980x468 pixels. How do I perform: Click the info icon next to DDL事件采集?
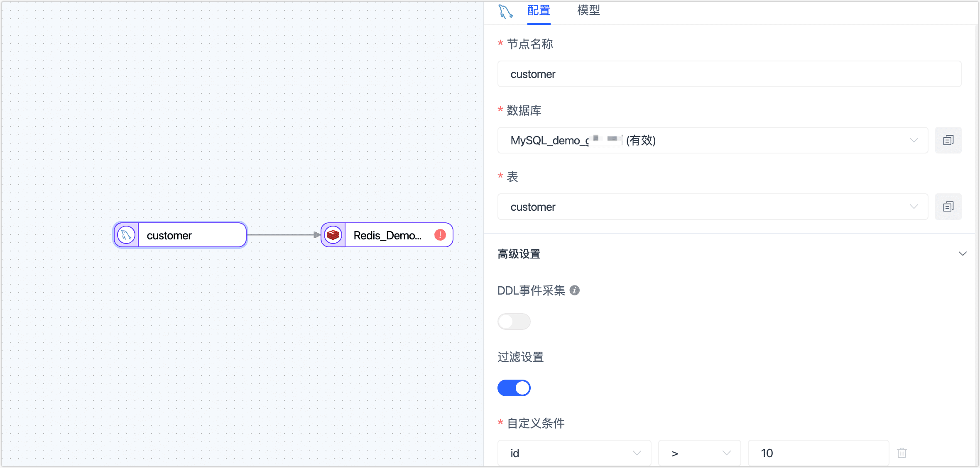[x=574, y=290]
